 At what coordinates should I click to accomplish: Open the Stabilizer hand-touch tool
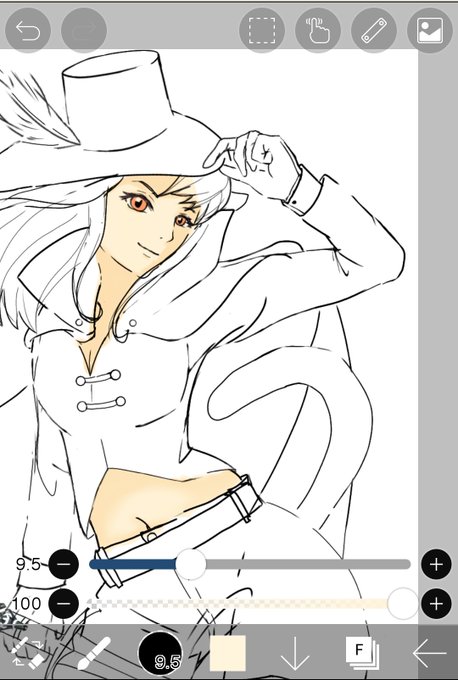click(318, 31)
